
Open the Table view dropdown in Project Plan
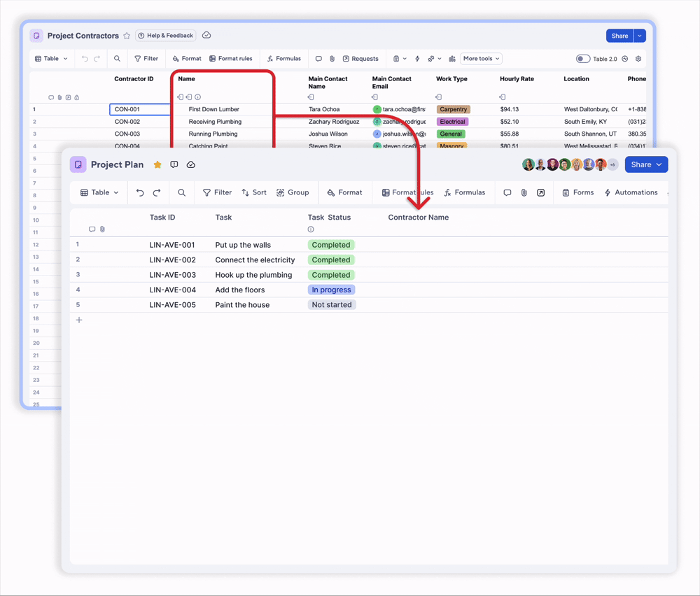[x=99, y=192]
